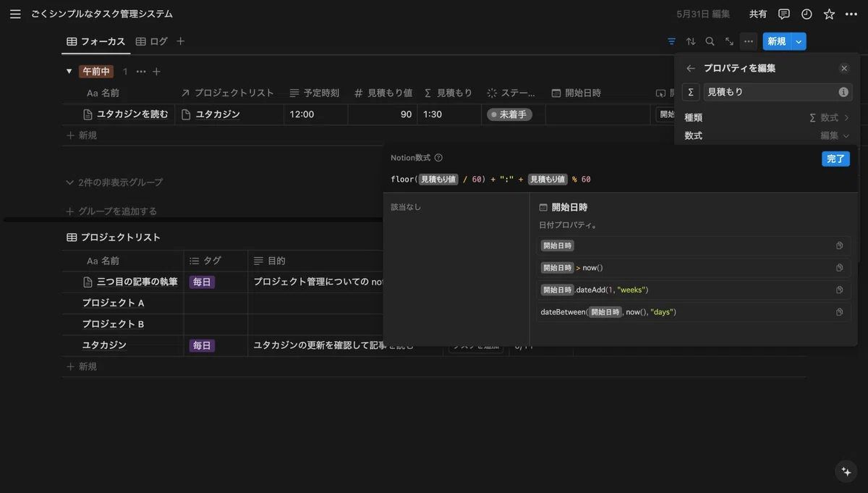
Task: Click the 毎日 tag on the ユタカジン row
Action: coord(202,346)
